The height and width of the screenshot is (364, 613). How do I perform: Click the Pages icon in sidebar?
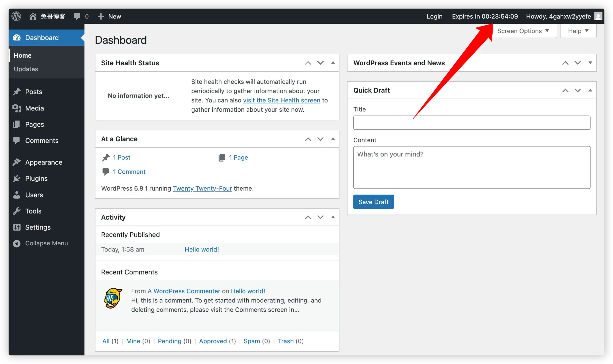pos(17,124)
